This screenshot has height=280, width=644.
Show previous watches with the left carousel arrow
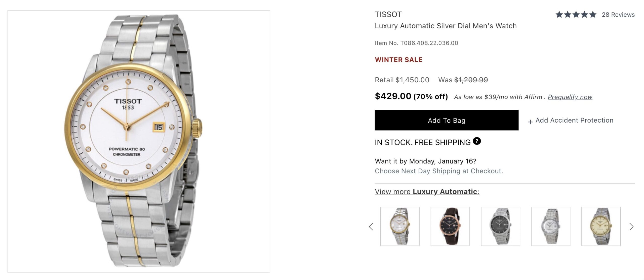(371, 227)
